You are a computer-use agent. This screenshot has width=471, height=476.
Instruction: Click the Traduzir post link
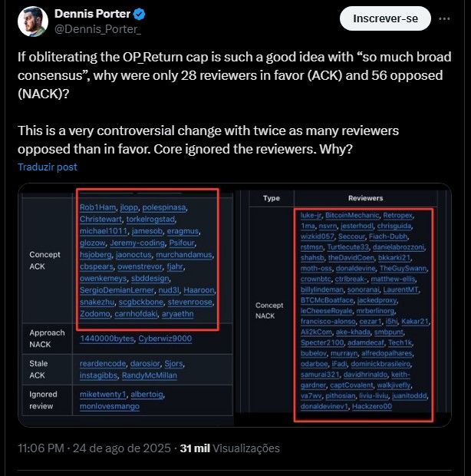[48, 167]
